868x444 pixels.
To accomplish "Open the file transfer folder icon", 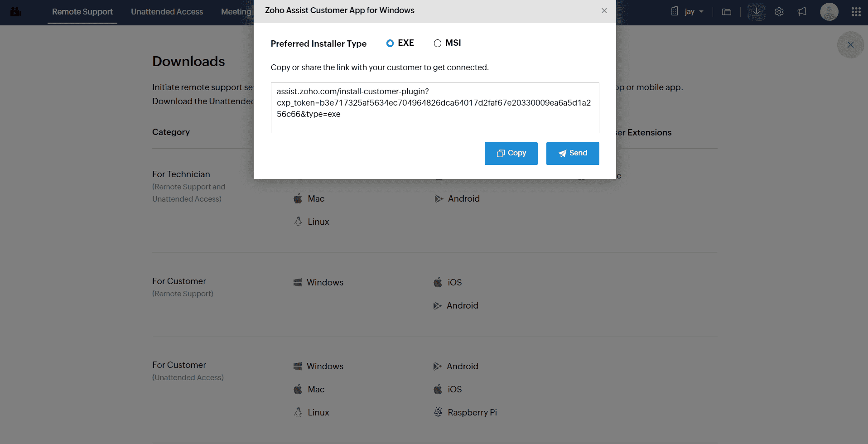I will [x=727, y=12].
